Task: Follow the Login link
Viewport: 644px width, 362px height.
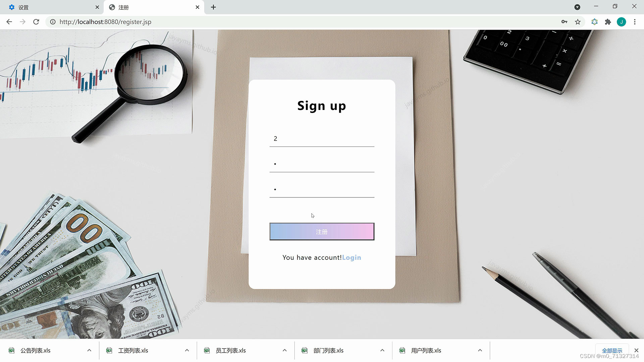Action: tap(352, 257)
